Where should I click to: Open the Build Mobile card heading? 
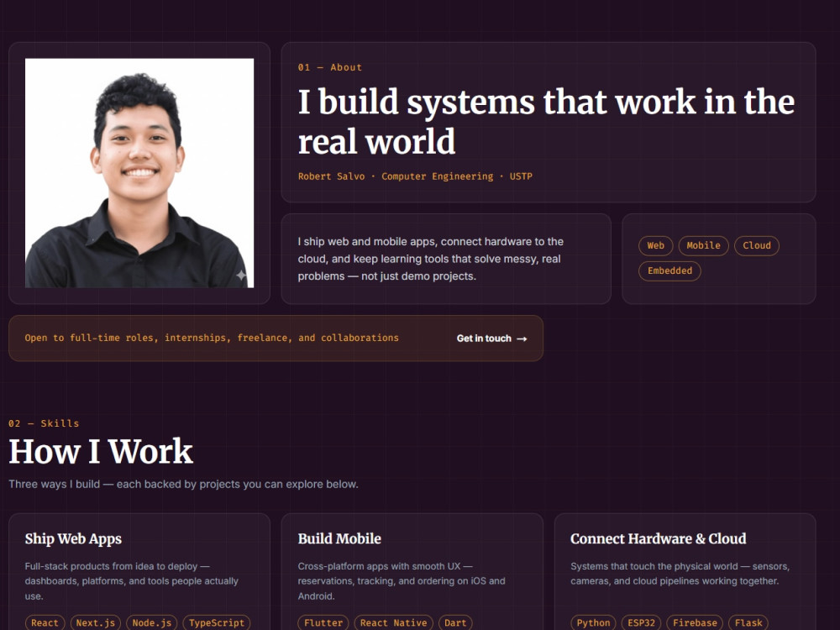[x=339, y=538]
